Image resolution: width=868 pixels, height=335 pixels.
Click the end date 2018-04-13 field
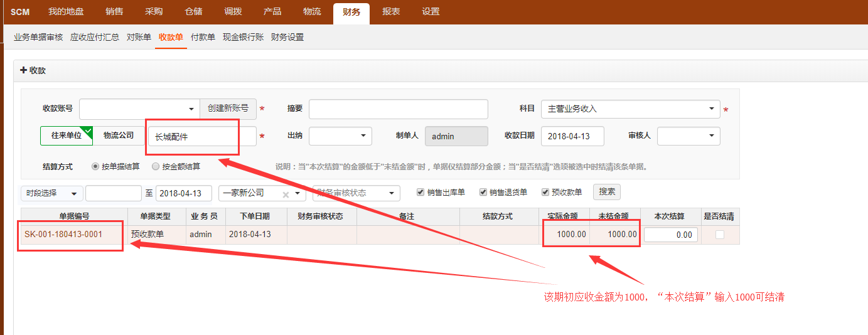183,193
